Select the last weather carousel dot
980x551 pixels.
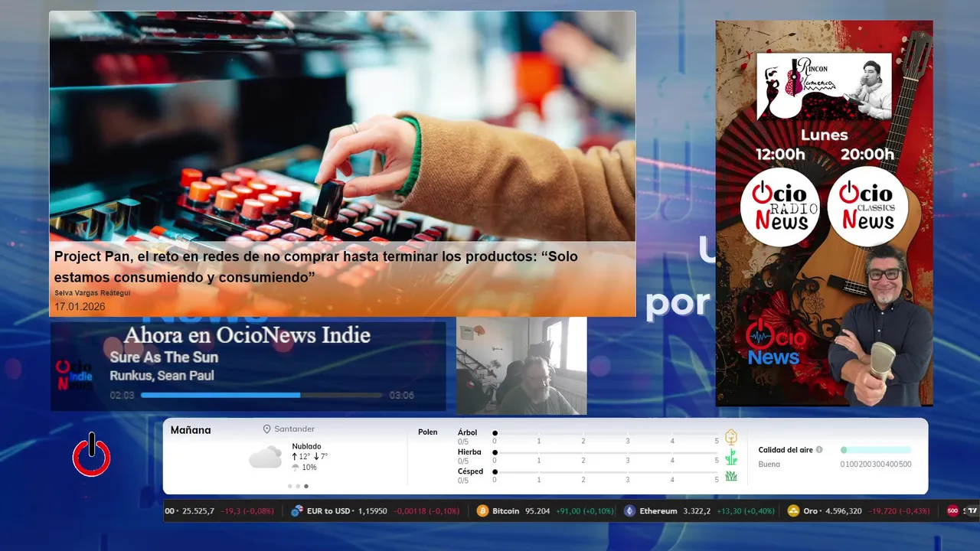coord(306,486)
